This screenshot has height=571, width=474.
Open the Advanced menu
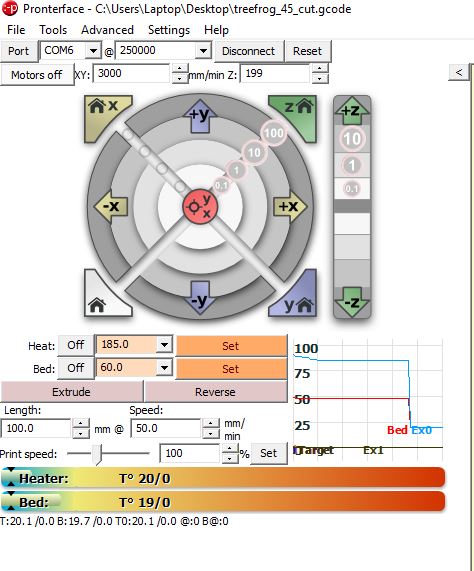(107, 30)
